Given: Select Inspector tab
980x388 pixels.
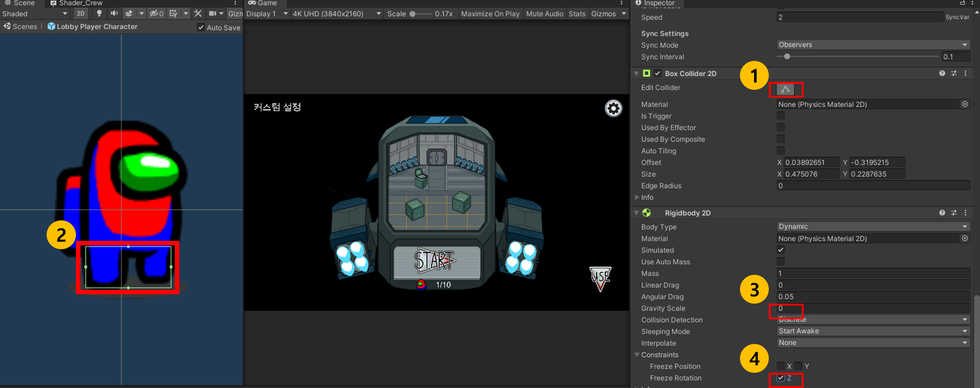Looking at the screenshot, I should (x=655, y=3).
